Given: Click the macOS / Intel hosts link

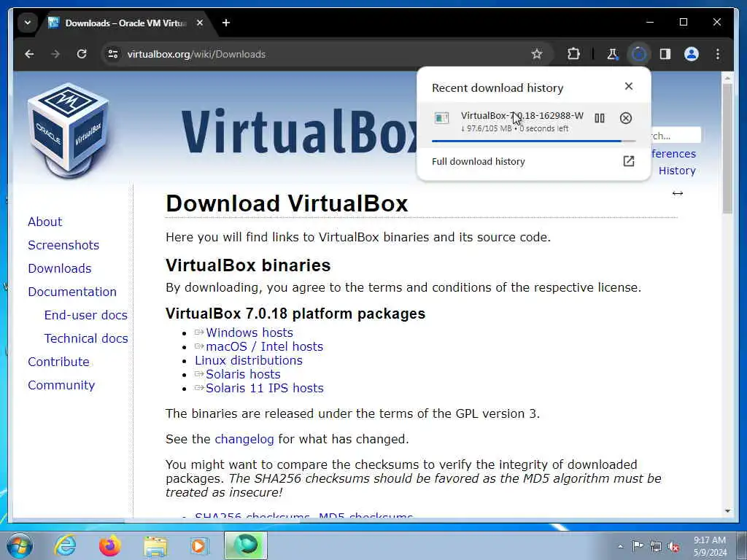Looking at the screenshot, I should pos(264,346).
